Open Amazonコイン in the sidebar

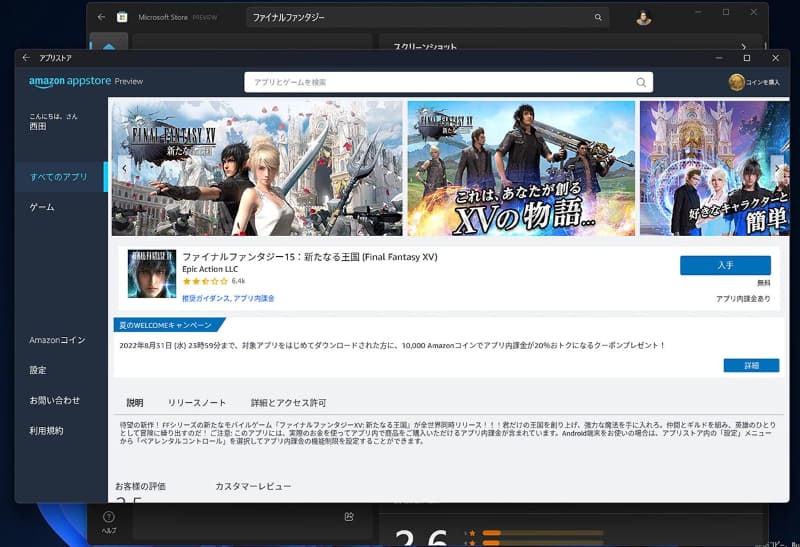click(x=57, y=340)
